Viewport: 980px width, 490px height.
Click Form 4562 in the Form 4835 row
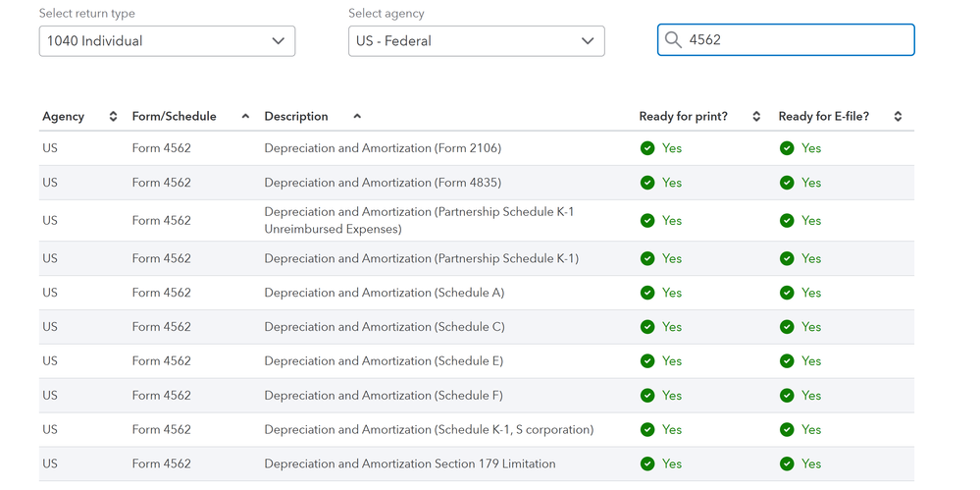tap(161, 183)
